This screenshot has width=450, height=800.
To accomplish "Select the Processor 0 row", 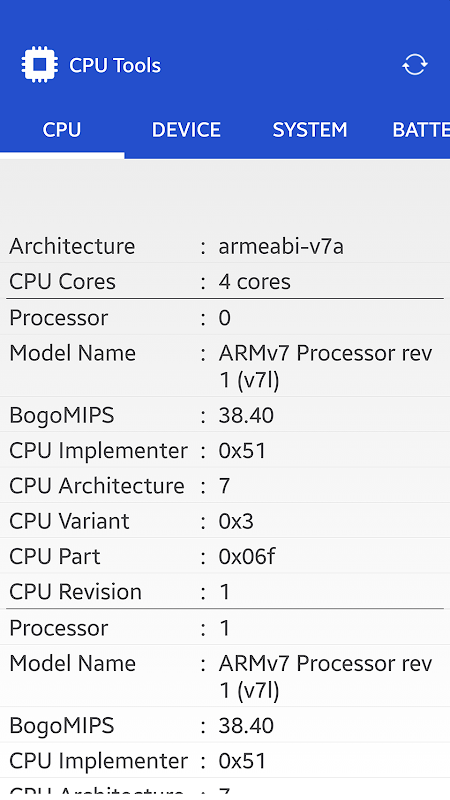I will pyautogui.click(x=225, y=318).
